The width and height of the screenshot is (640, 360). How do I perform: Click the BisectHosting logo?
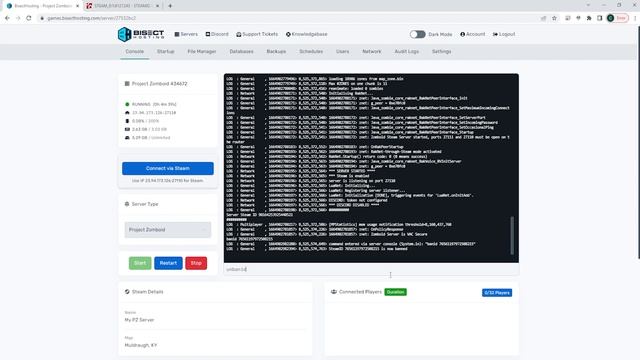tap(141, 34)
